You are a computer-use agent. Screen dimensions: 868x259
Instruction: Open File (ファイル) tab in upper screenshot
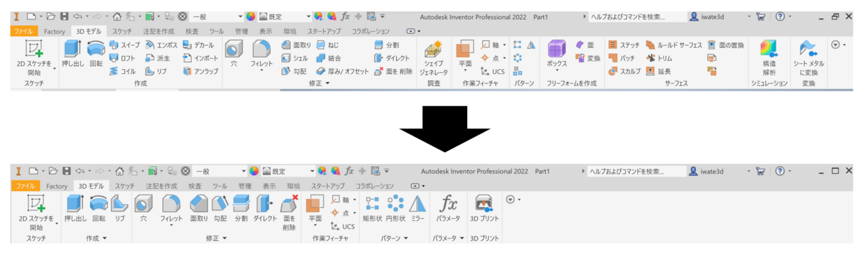pos(24,31)
